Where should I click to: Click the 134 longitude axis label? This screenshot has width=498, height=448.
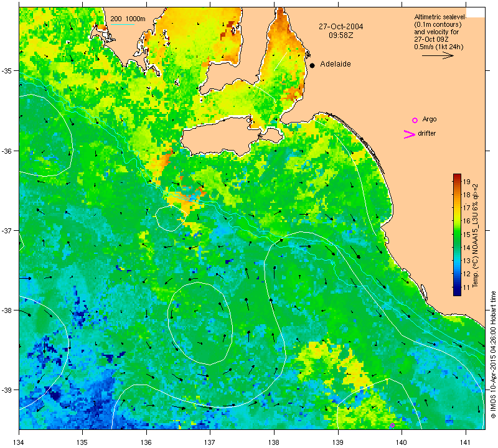point(19,442)
